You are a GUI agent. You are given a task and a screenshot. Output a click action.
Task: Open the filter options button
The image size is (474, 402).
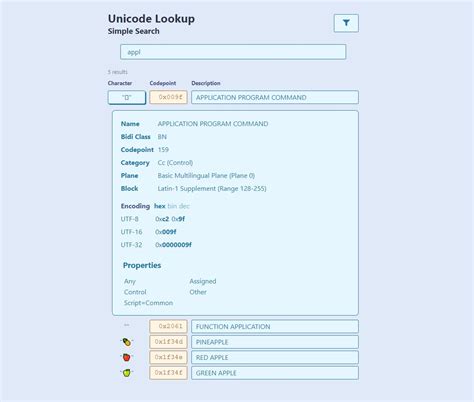tap(346, 23)
